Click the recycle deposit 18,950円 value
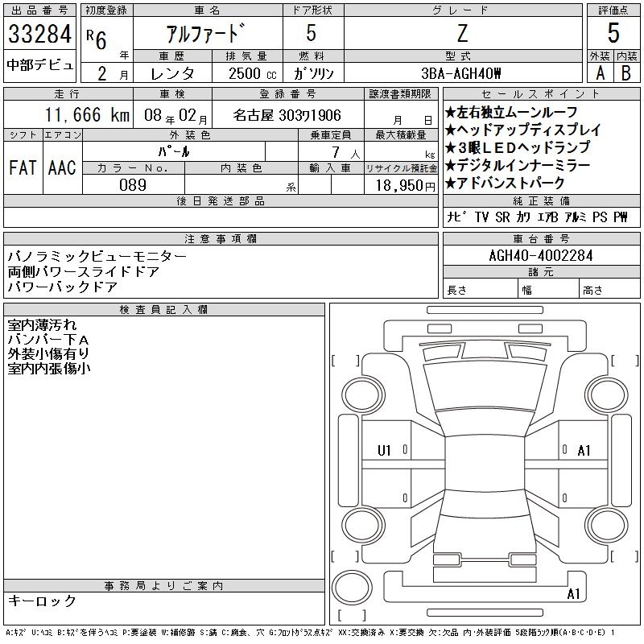The width and height of the screenshot is (644, 644). (x=405, y=186)
